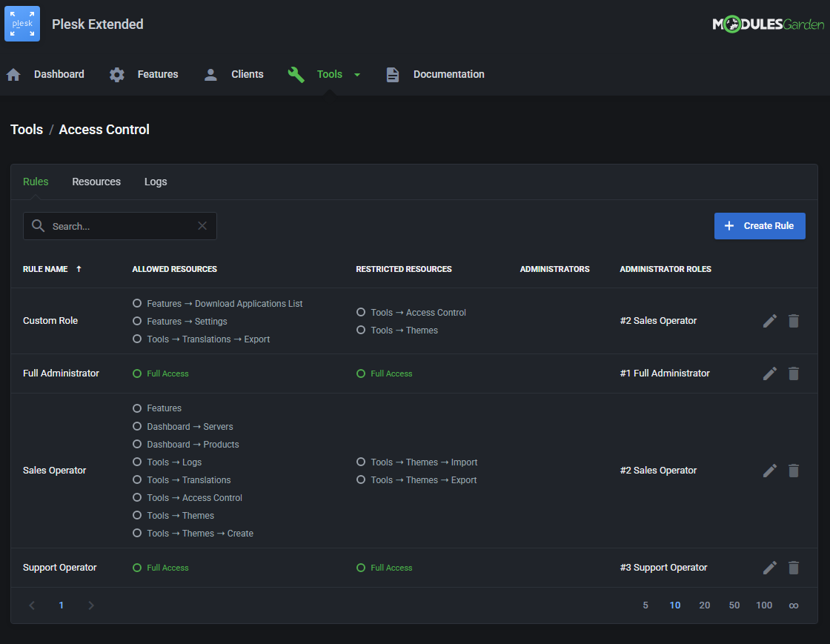Viewport: 830px width, 644px height.
Task: Delete the Sales Operator rule
Action: pos(794,471)
